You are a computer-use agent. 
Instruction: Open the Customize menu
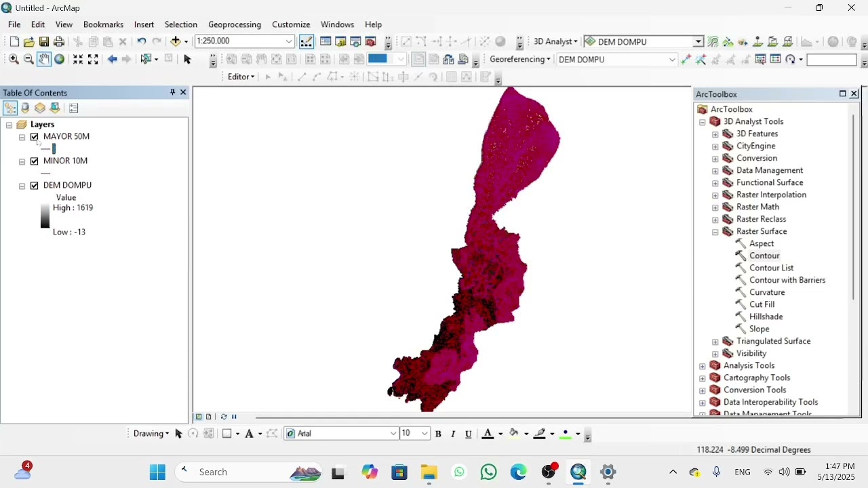[291, 24]
